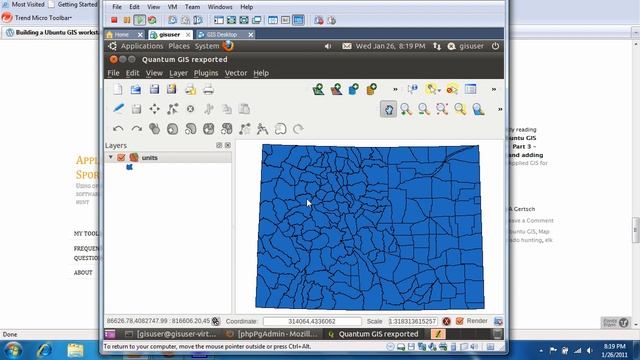Screen dimensions: 640x360
Task: Open the Ubuntu Places menu
Action: (179, 46)
